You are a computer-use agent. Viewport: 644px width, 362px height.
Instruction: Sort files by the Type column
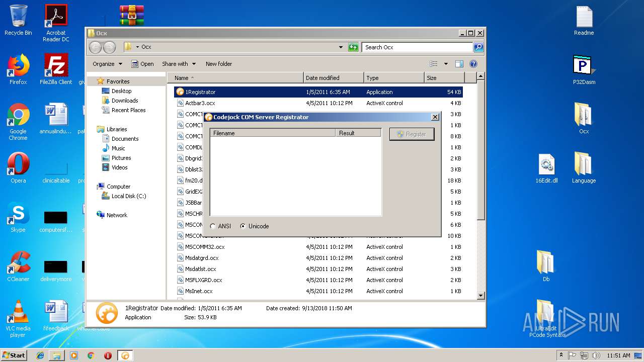(x=394, y=78)
